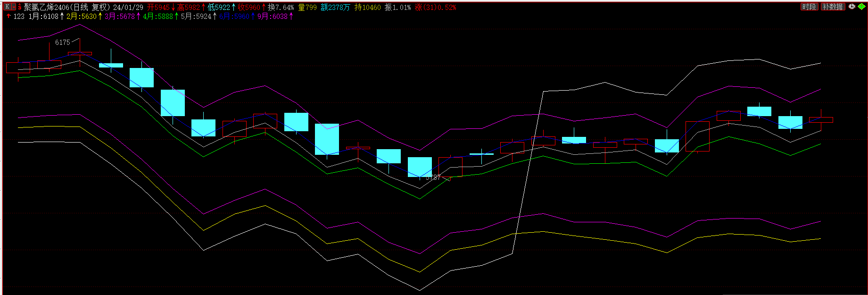Viewport: 868px width, 295px height.
Task: Click the red arrow before 123
Action: coord(8,16)
